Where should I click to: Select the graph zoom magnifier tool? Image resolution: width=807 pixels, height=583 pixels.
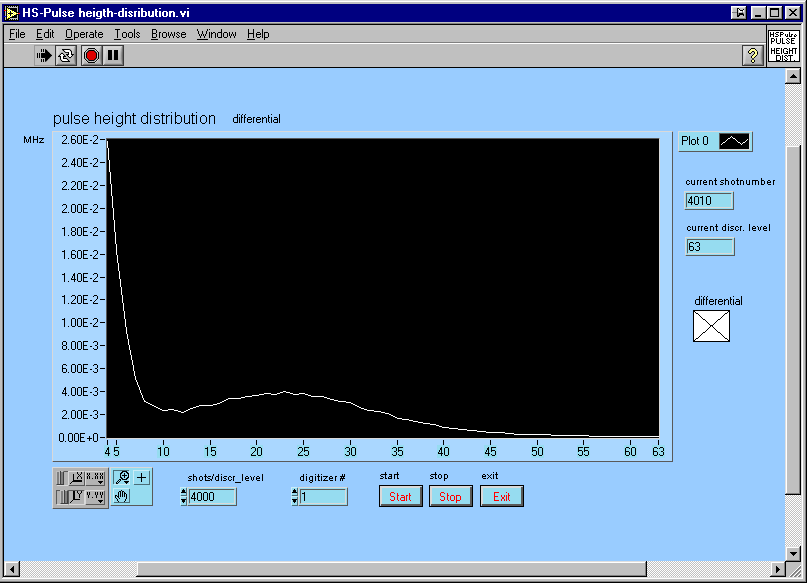tap(122, 478)
